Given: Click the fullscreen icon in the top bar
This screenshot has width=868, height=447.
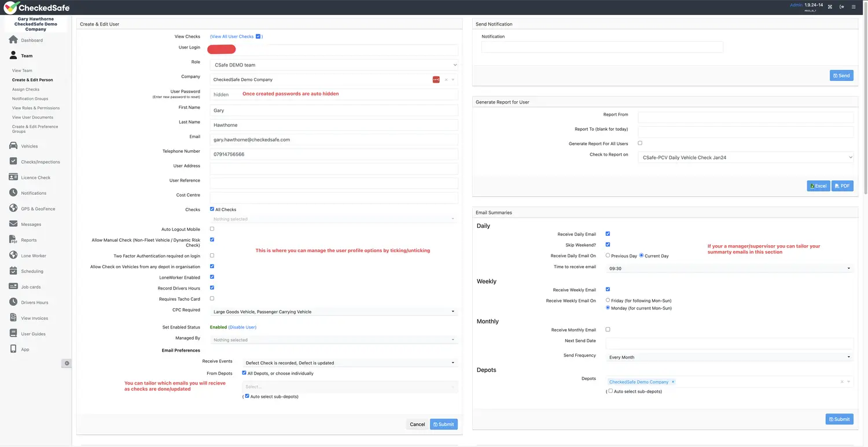Looking at the screenshot, I should point(829,6).
